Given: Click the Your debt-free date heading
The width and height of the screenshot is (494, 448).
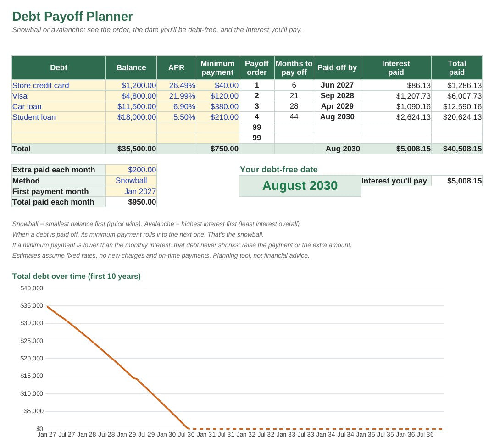Looking at the screenshot, I should tap(279, 170).
